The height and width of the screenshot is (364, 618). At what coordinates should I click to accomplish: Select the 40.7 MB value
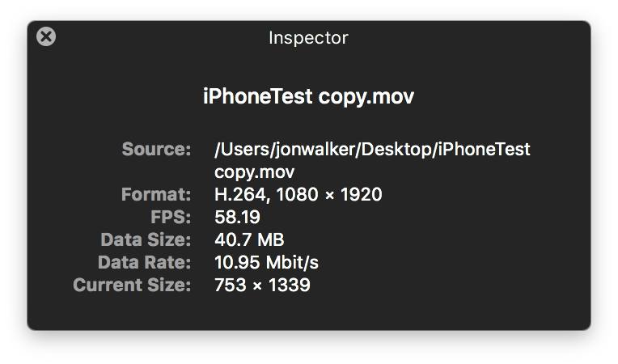point(249,239)
